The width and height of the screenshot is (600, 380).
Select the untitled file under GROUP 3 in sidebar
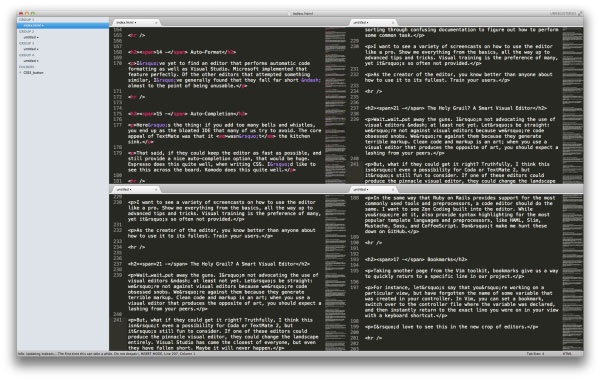[x=31, y=49]
